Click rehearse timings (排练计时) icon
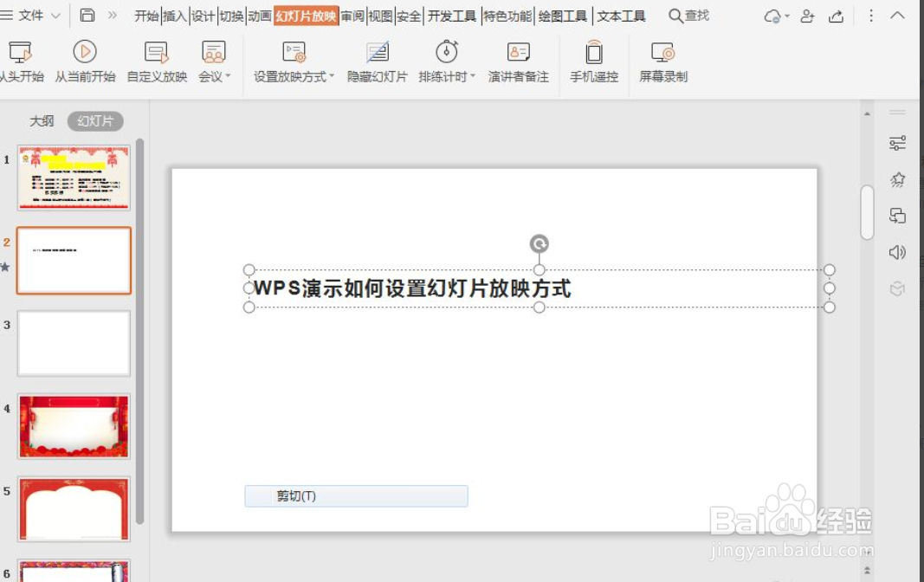Viewport: 924px width, 582px height. [x=447, y=52]
